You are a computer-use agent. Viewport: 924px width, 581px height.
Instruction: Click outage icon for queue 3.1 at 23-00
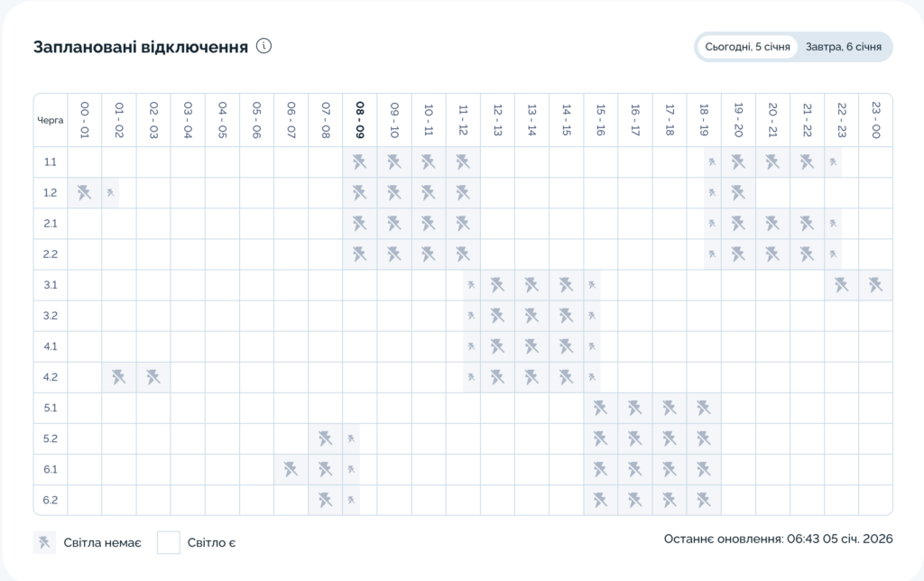pos(875,285)
